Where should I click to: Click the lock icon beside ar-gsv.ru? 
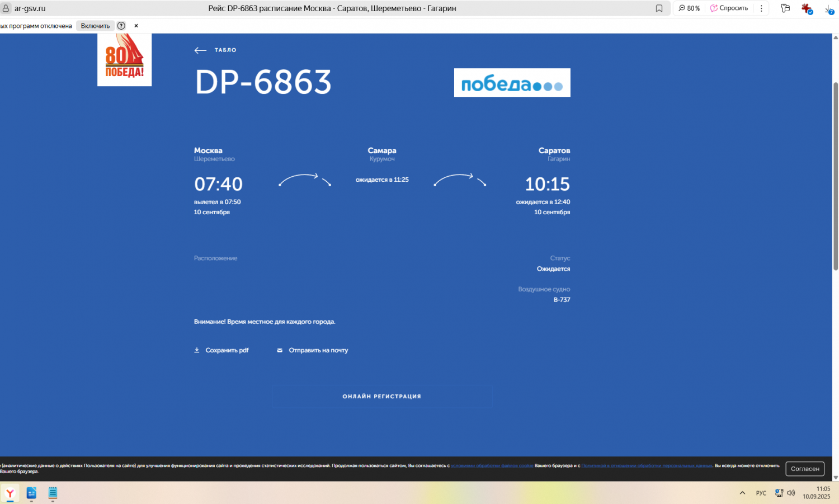tap(6, 8)
